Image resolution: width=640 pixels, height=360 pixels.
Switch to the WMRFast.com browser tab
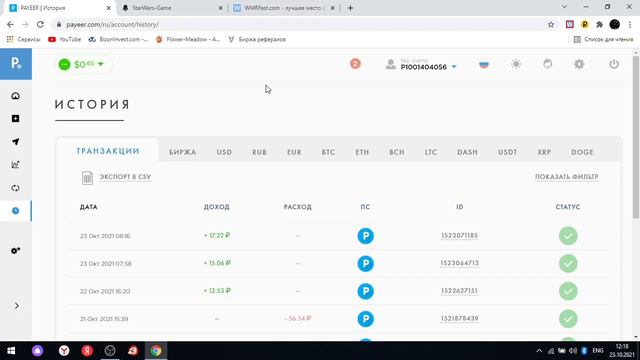click(x=284, y=8)
